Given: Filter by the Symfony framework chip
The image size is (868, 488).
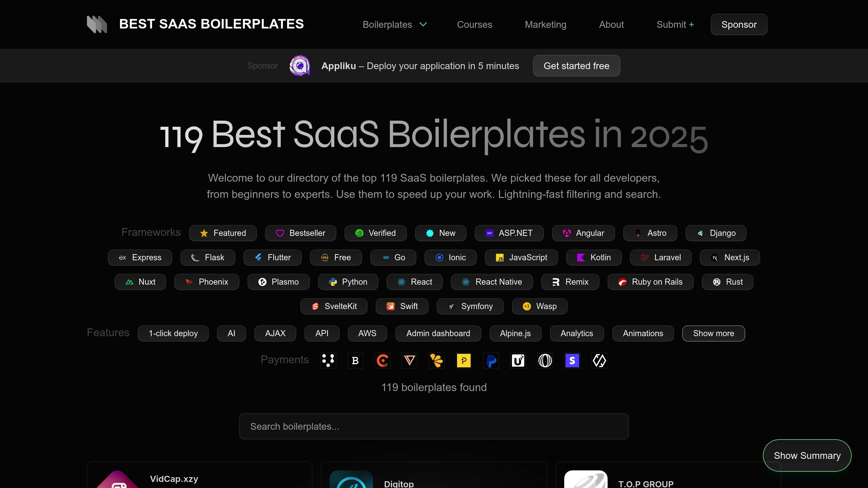Looking at the screenshot, I should coord(470,306).
